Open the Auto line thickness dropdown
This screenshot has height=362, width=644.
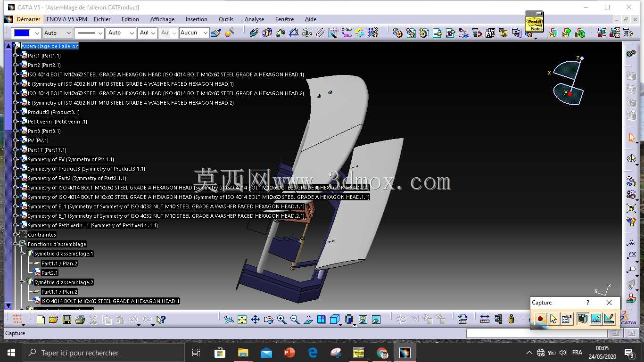tap(121, 33)
